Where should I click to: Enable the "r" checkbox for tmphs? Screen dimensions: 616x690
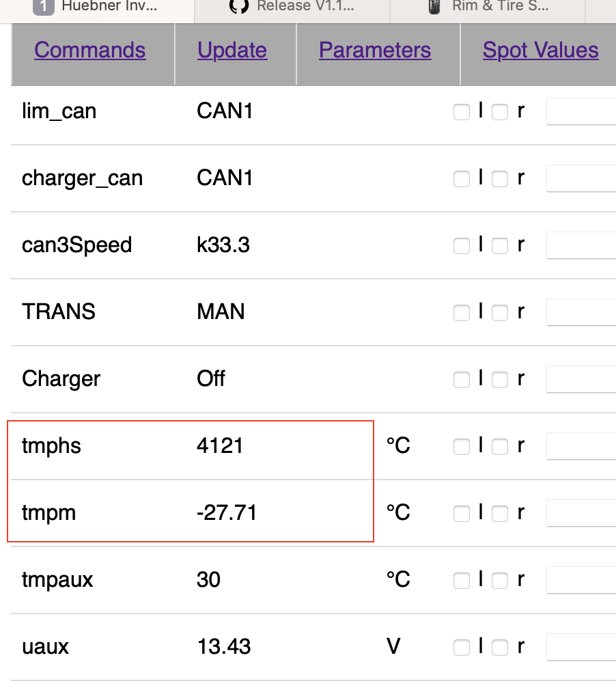point(500,447)
